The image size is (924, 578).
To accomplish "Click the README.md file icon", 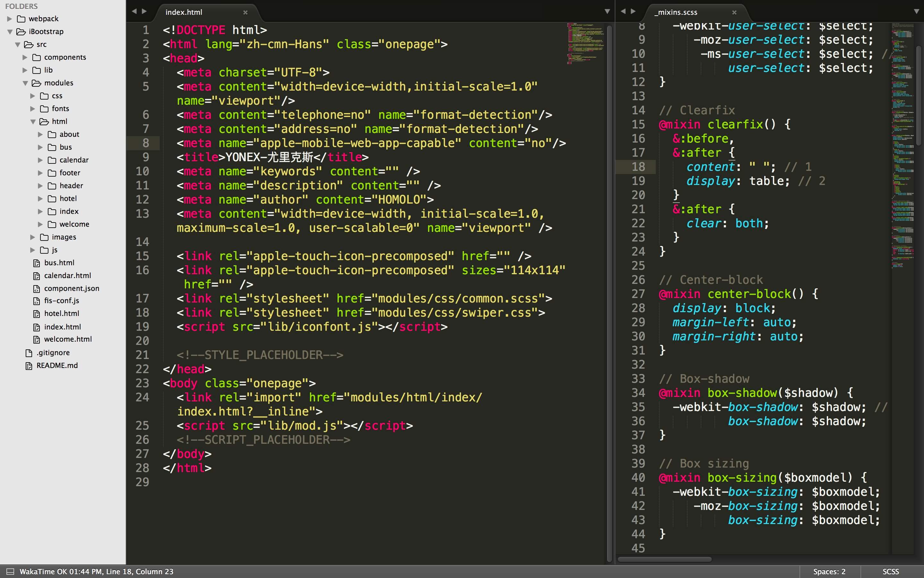I will click(29, 366).
